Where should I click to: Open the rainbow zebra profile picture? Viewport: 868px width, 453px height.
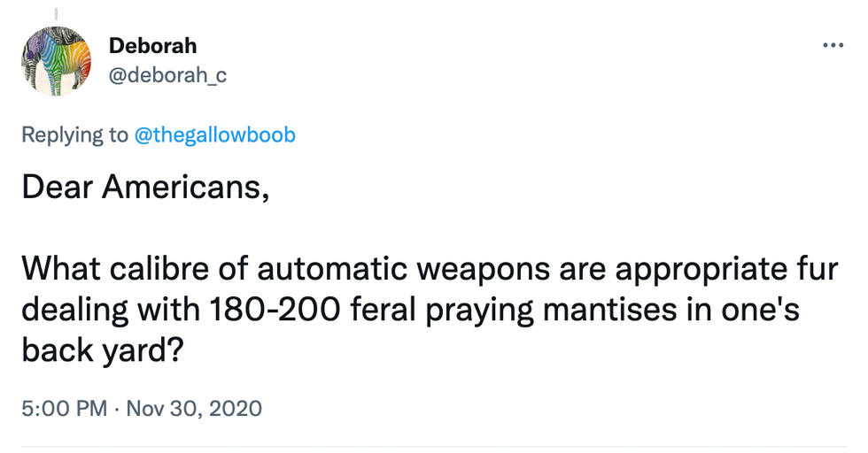(56, 60)
